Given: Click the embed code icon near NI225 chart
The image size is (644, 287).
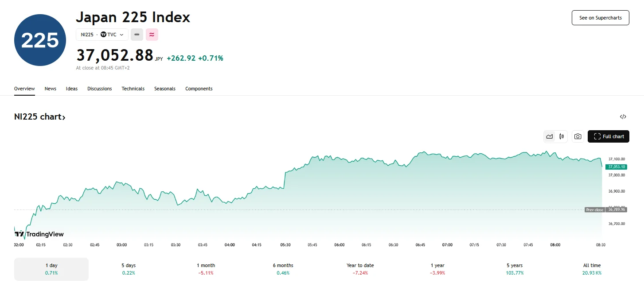Looking at the screenshot, I should click(623, 116).
